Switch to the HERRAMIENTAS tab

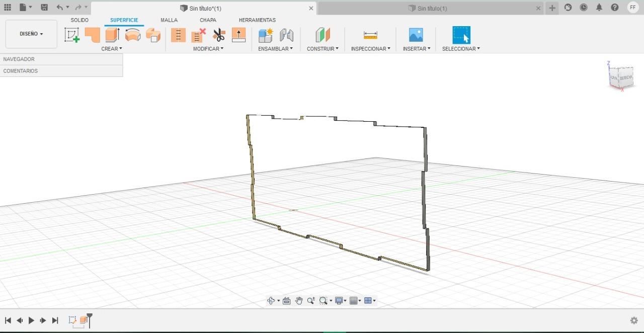257,20
